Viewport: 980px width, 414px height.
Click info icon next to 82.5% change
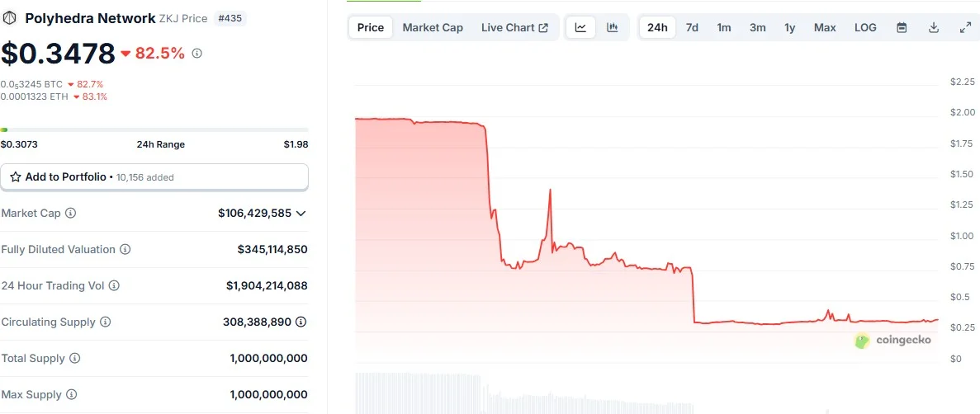click(x=196, y=54)
